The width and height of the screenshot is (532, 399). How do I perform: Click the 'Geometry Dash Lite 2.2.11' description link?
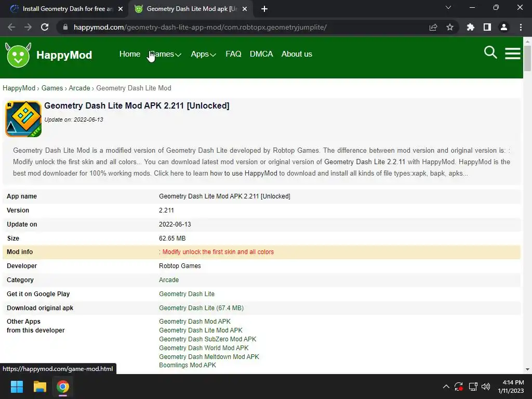[x=365, y=162]
